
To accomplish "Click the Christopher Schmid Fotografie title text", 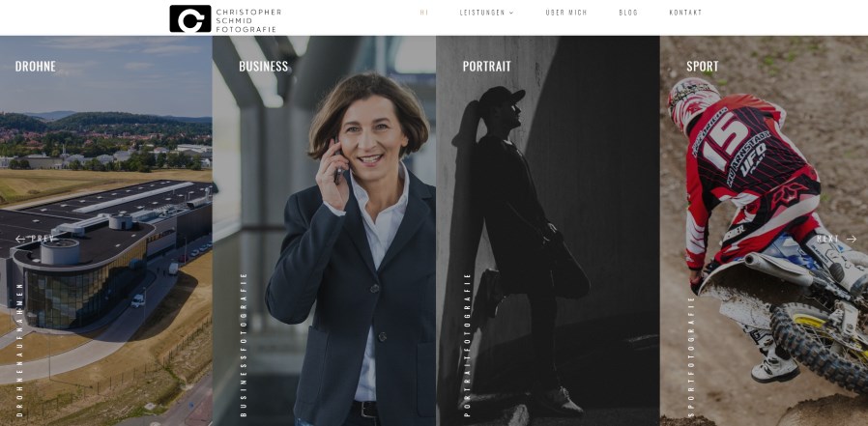I will click(x=248, y=20).
